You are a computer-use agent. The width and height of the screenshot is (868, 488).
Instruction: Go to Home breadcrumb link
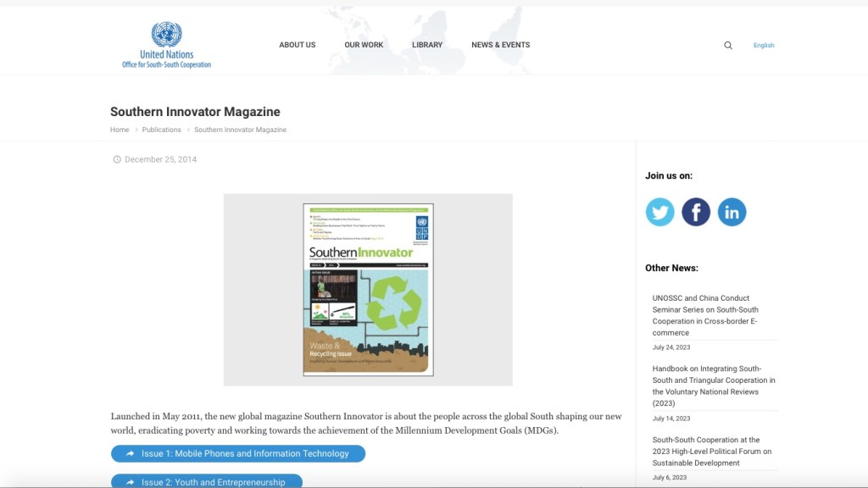[x=120, y=130]
